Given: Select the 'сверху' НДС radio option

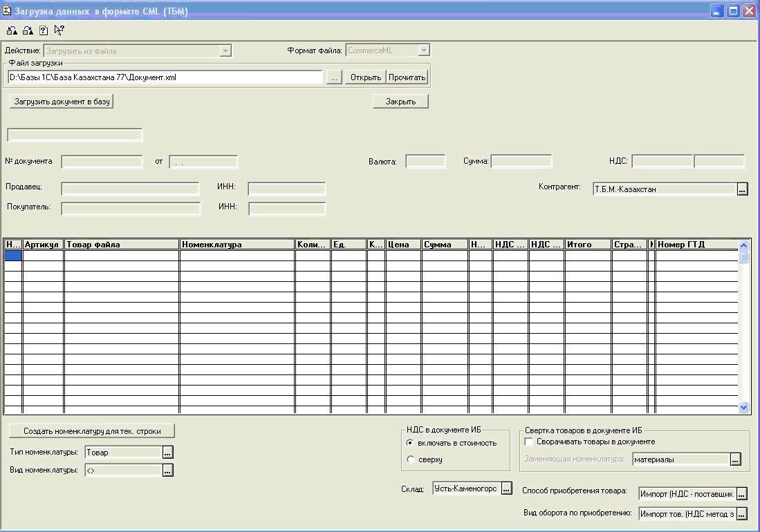Looking at the screenshot, I should [411, 459].
